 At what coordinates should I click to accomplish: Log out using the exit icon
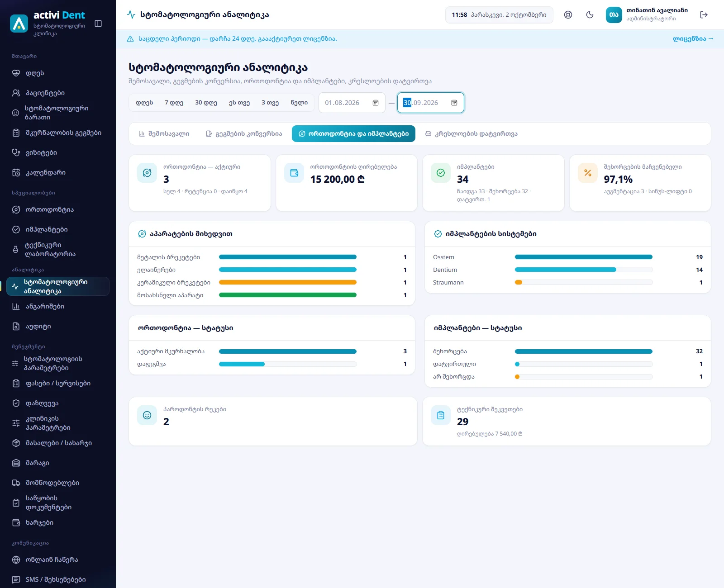(704, 15)
